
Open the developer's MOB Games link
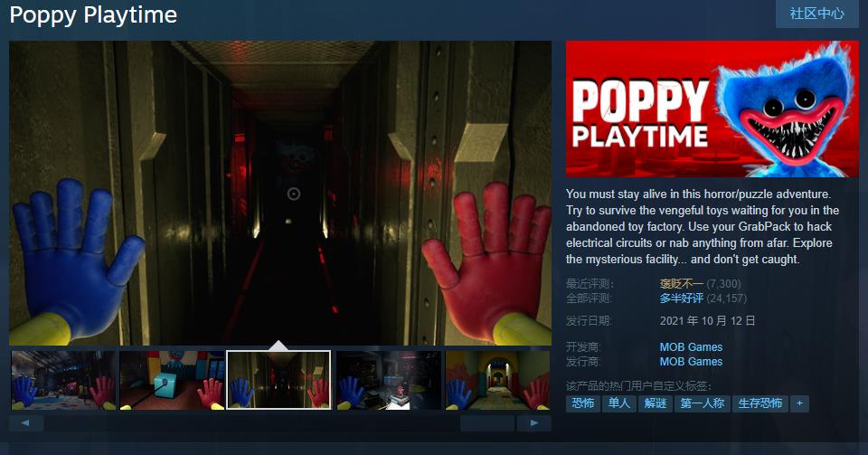[x=691, y=347]
